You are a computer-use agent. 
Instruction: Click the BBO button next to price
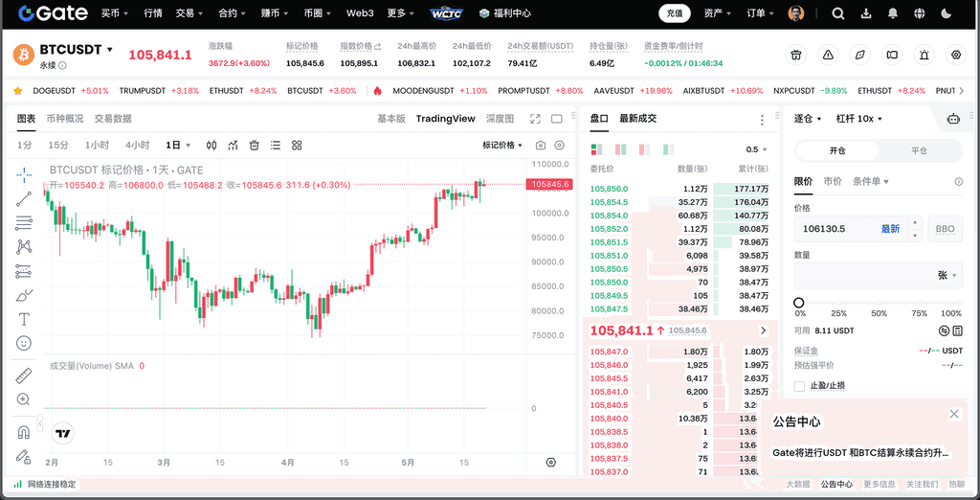pyautogui.click(x=945, y=229)
